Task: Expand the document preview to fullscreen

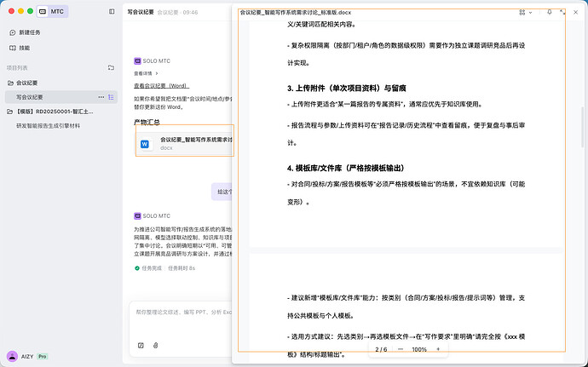Action: point(562,13)
